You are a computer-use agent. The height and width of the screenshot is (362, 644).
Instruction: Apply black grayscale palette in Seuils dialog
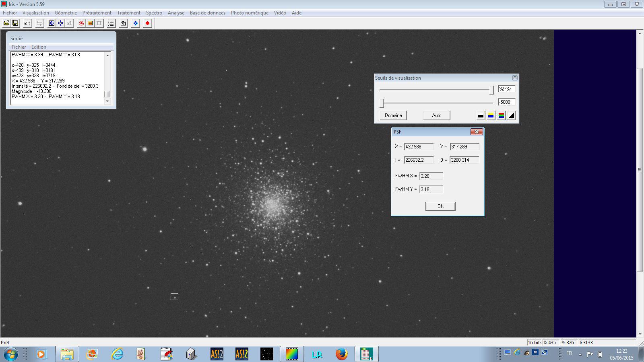481,116
